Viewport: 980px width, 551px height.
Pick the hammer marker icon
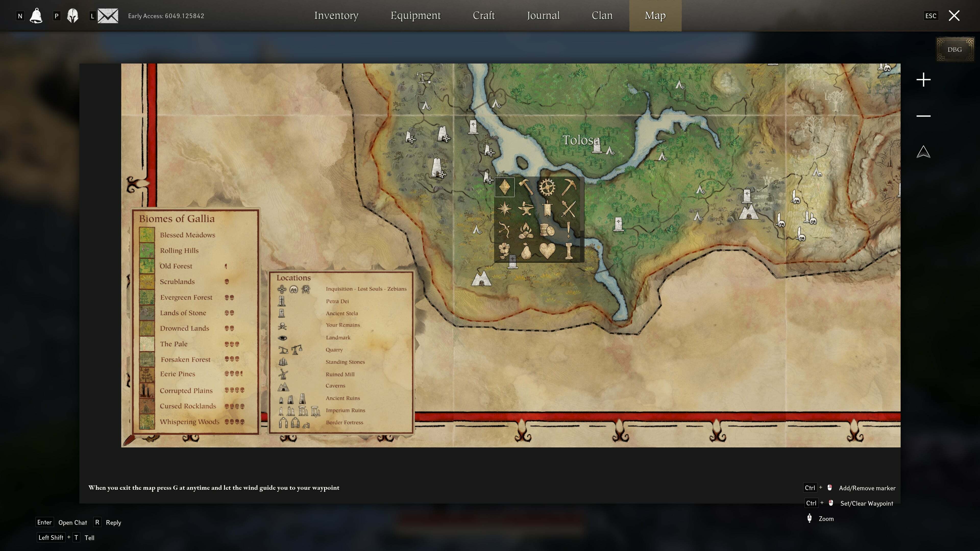pyautogui.click(x=526, y=187)
